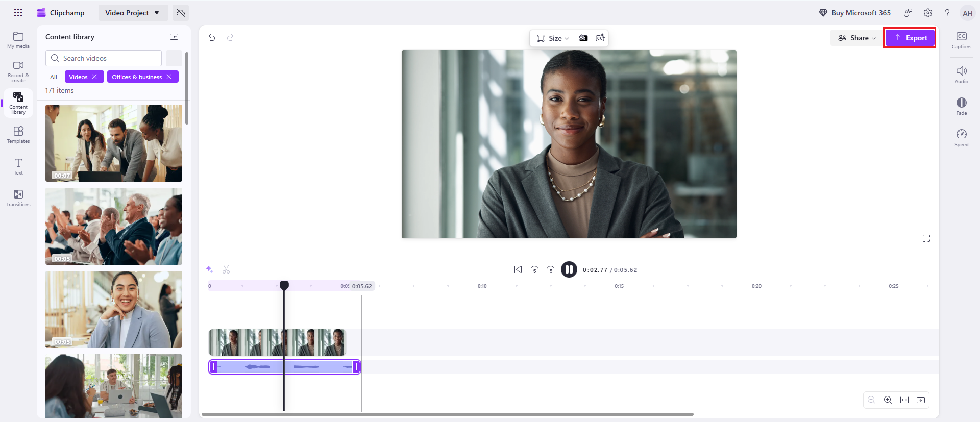Click the Clipchamp logo
The image size is (980, 422).
pos(41,13)
